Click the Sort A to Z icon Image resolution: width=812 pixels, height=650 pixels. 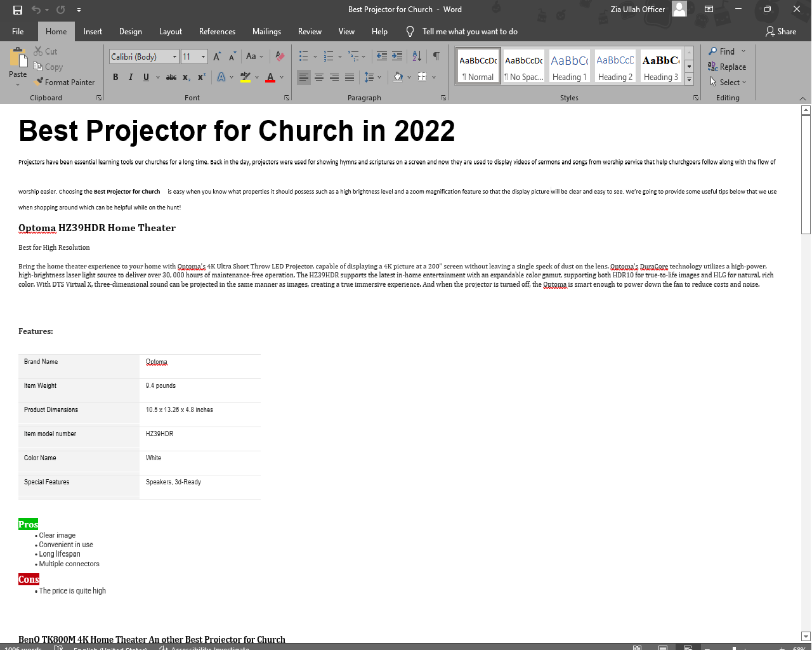[x=417, y=56]
